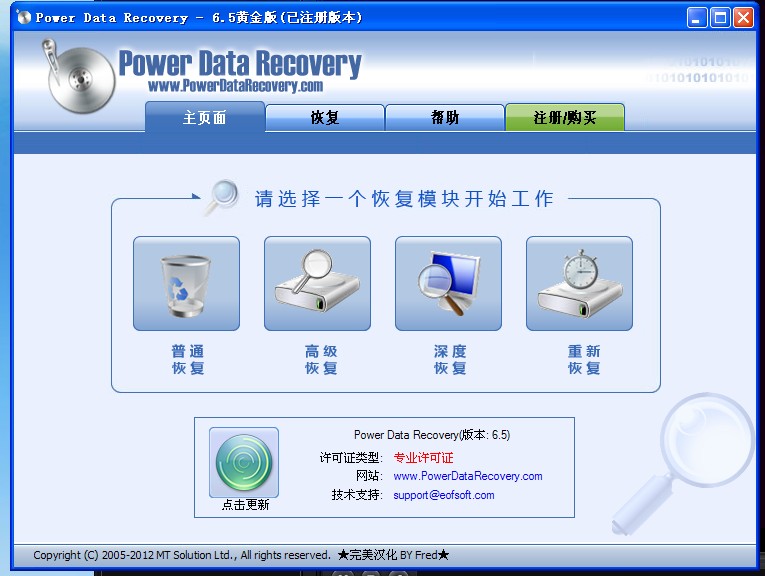
Task: Click the copyright notice in status bar
Action: (x=182, y=555)
